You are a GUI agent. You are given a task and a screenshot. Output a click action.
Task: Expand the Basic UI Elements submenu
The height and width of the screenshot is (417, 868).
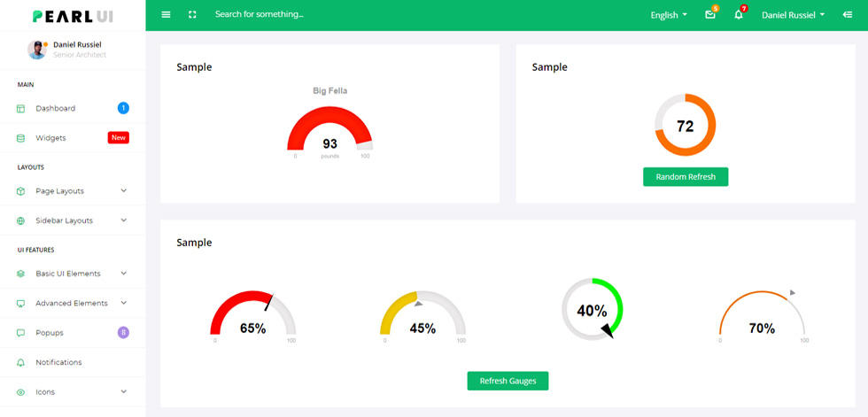(x=73, y=274)
